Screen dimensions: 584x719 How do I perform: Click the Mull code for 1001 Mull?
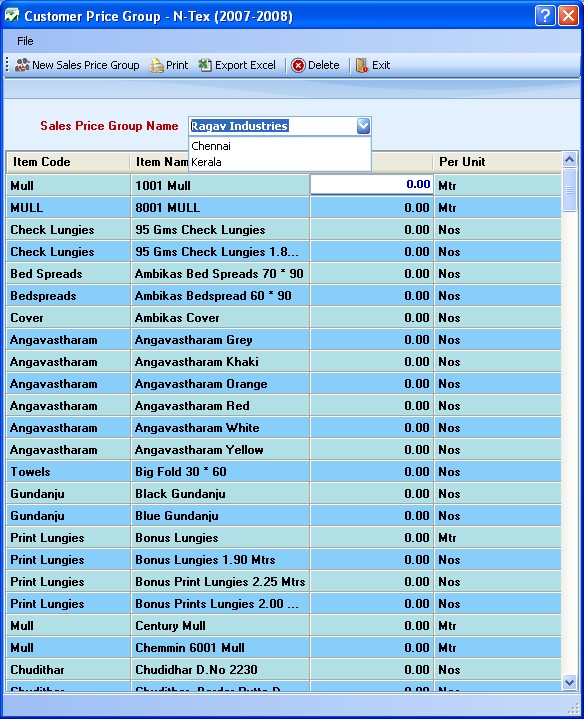click(68, 186)
